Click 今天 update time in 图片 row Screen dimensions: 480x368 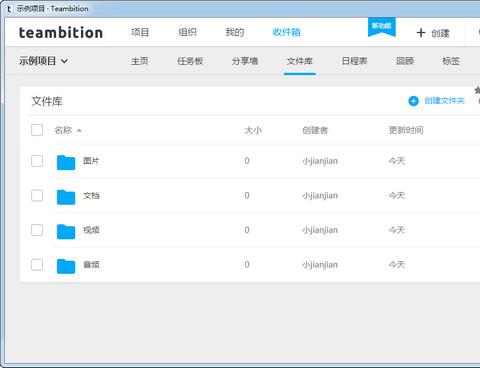[x=397, y=161]
